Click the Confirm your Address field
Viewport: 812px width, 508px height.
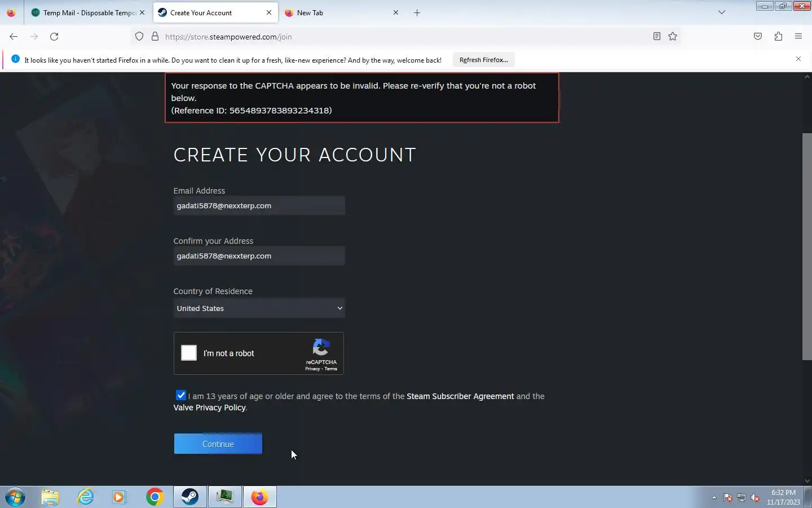coord(259,256)
